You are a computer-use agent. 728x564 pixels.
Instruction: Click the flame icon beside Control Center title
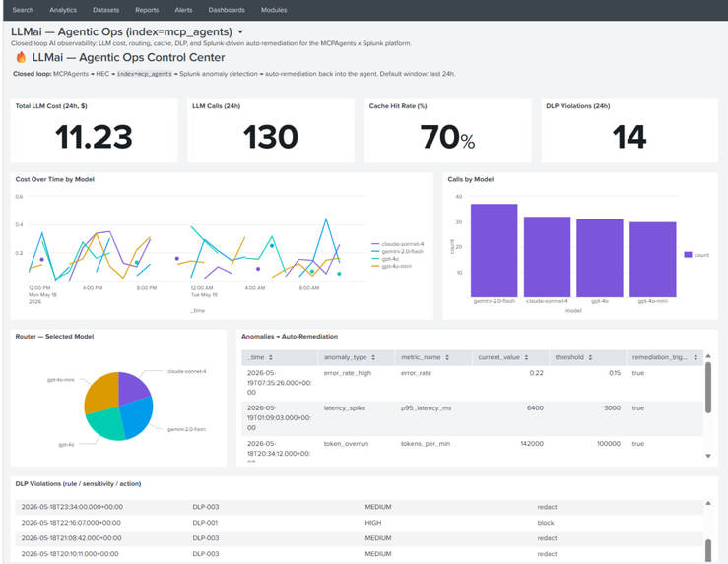point(21,57)
